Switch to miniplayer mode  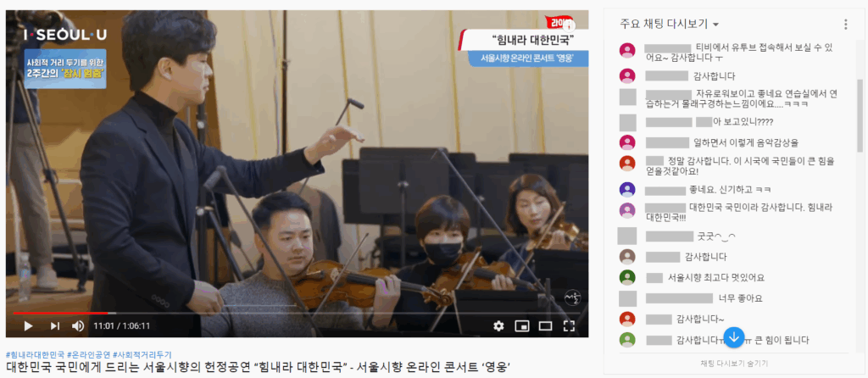point(522,326)
